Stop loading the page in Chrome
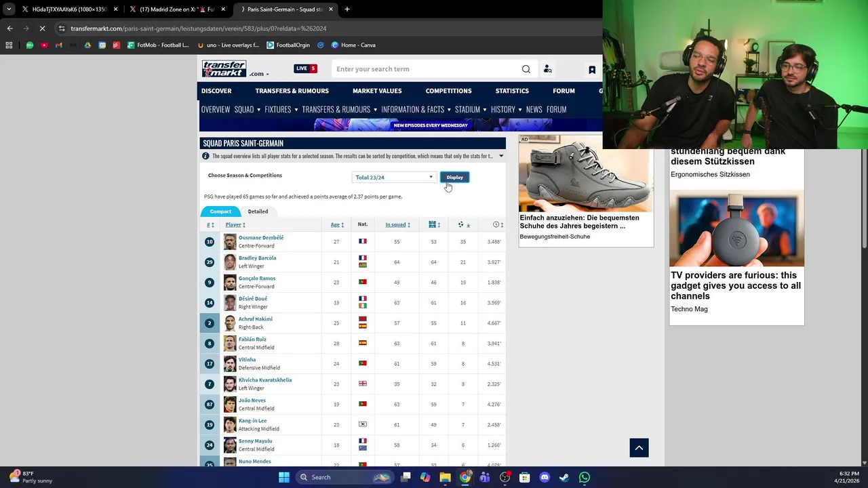The width and height of the screenshot is (868, 488). click(42, 28)
